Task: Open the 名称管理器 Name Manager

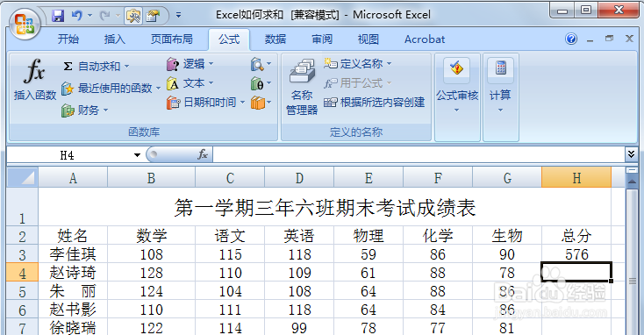Action: pyautogui.click(x=302, y=87)
